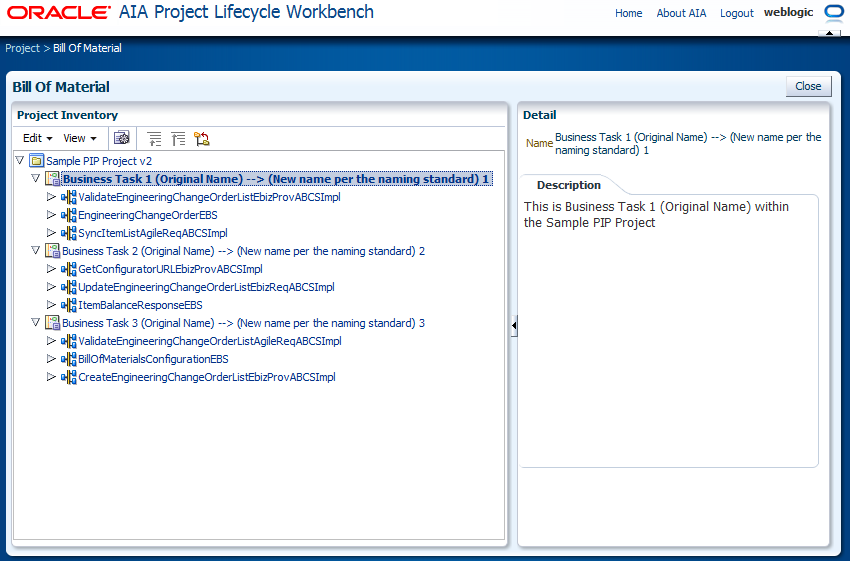This screenshot has width=850, height=561.
Task: Click the Business Task 1 task icon
Action: [x=53, y=178]
